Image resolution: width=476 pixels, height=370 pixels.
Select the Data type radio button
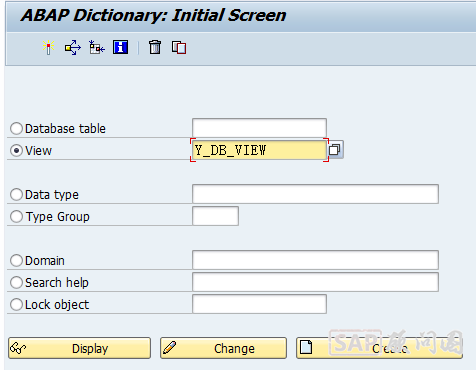coord(16,194)
